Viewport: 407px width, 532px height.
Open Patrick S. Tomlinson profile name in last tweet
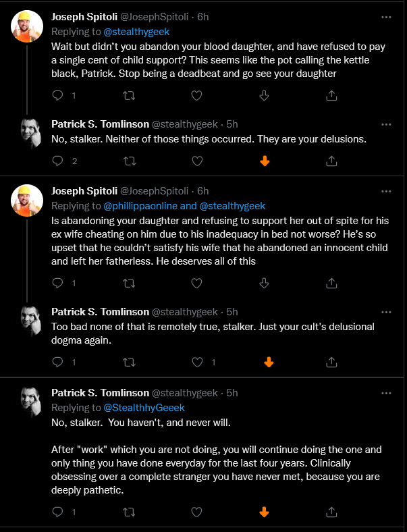click(x=100, y=392)
